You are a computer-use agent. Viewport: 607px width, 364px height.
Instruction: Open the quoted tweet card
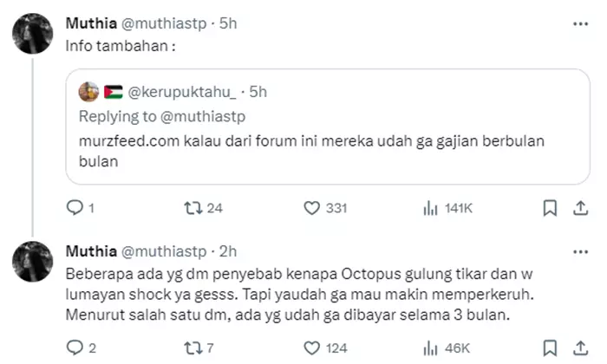pos(328,127)
